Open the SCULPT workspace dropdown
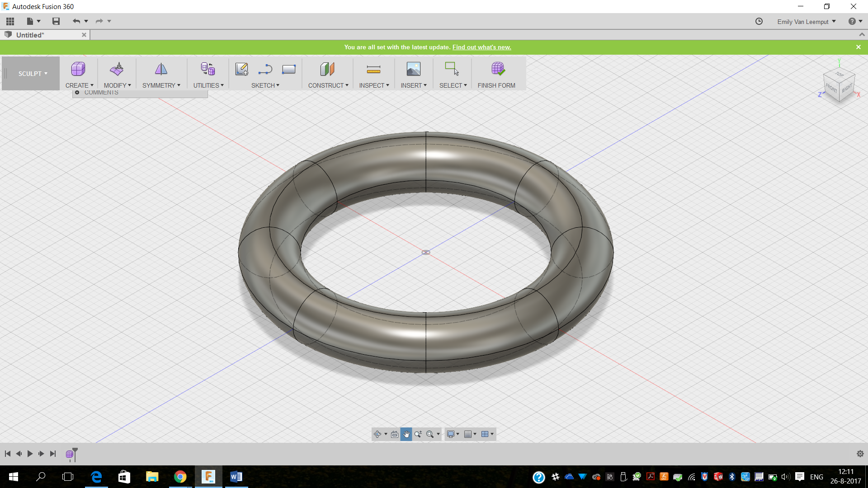This screenshot has width=868, height=488. [x=33, y=74]
